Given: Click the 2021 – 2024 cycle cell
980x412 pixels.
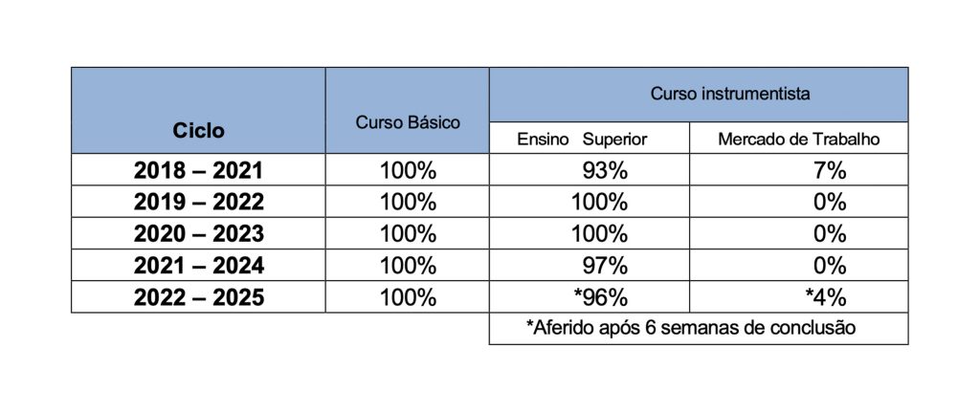Looking at the screenshot, I should pos(198,266).
